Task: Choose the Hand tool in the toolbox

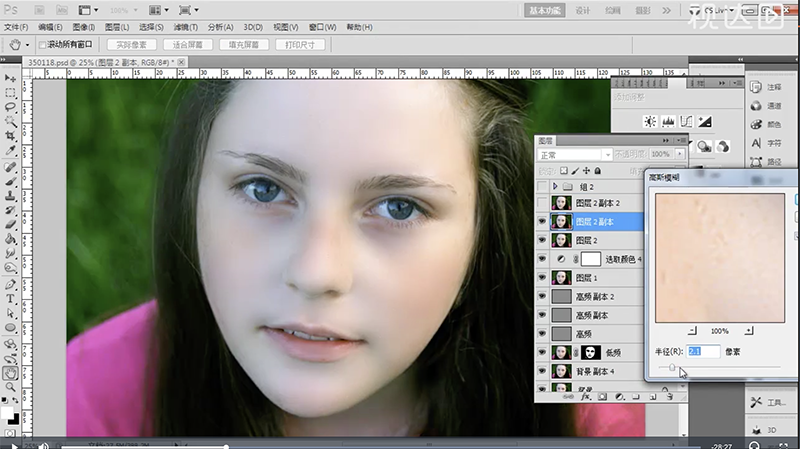Action: coord(10,373)
